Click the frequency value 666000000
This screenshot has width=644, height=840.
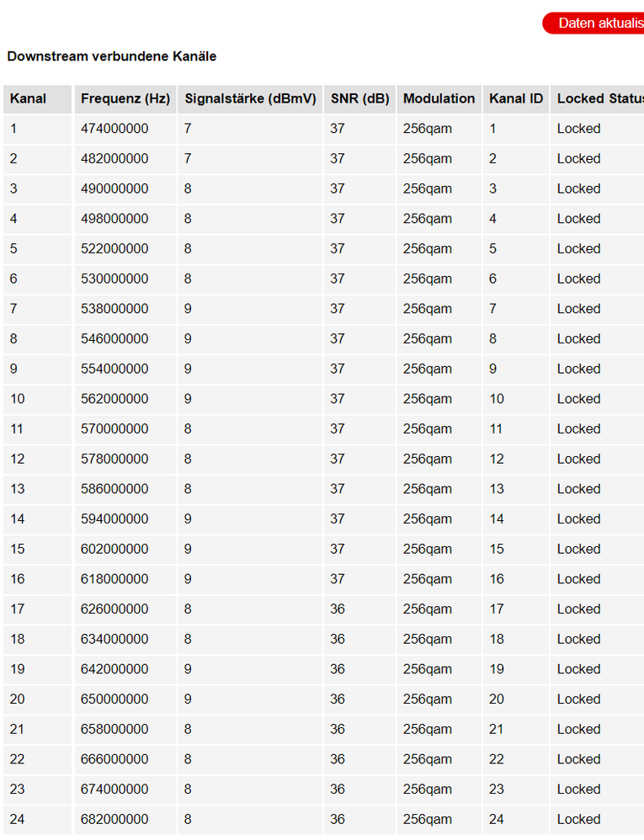coord(114,759)
